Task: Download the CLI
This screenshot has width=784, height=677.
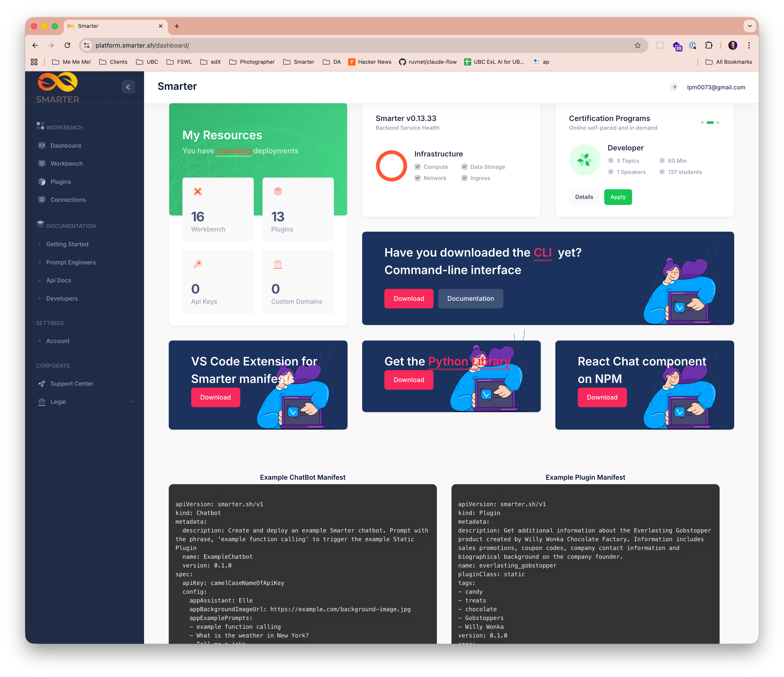Action: pos(409,299)
